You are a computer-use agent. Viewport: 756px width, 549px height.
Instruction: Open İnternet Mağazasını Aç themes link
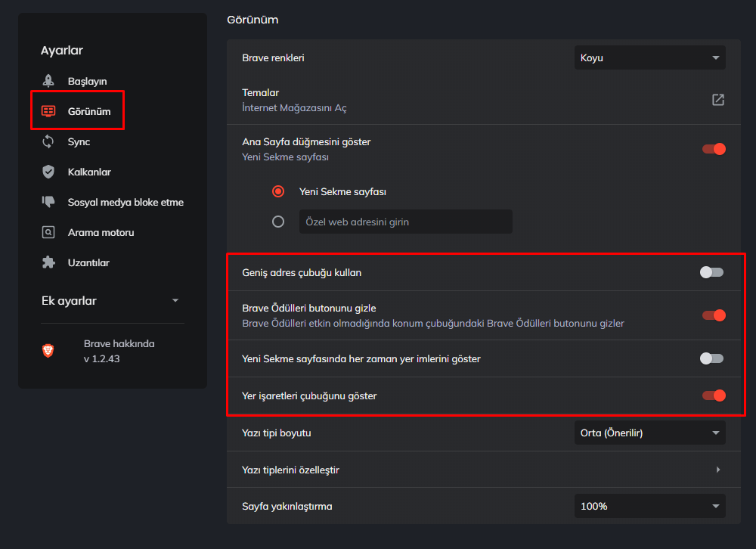tap(294, 107)
